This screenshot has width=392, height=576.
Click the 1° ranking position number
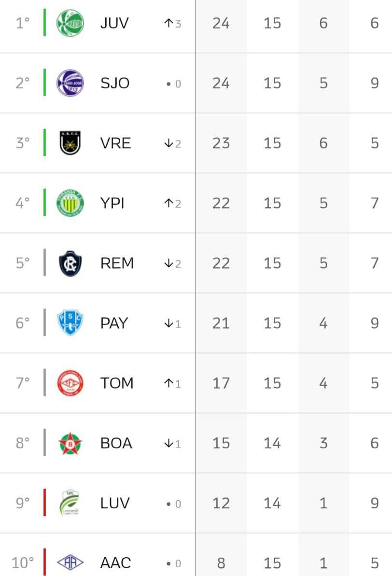coord(23,23)
